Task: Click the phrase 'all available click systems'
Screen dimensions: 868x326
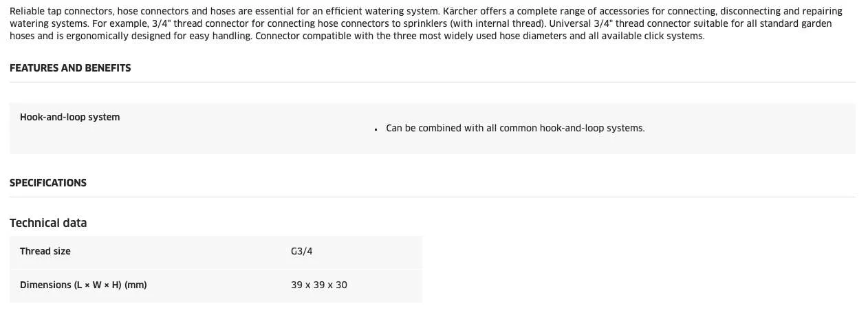Action: [644, 36]
